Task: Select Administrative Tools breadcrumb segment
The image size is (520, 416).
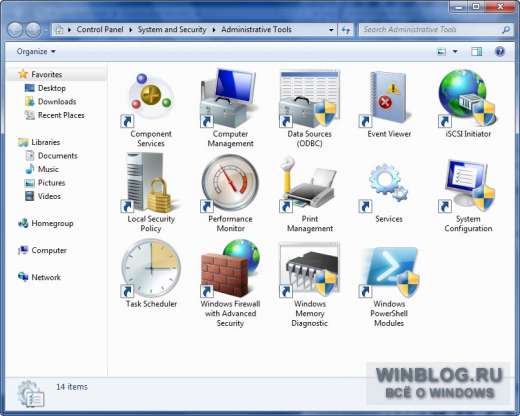Action: [256, 30]
